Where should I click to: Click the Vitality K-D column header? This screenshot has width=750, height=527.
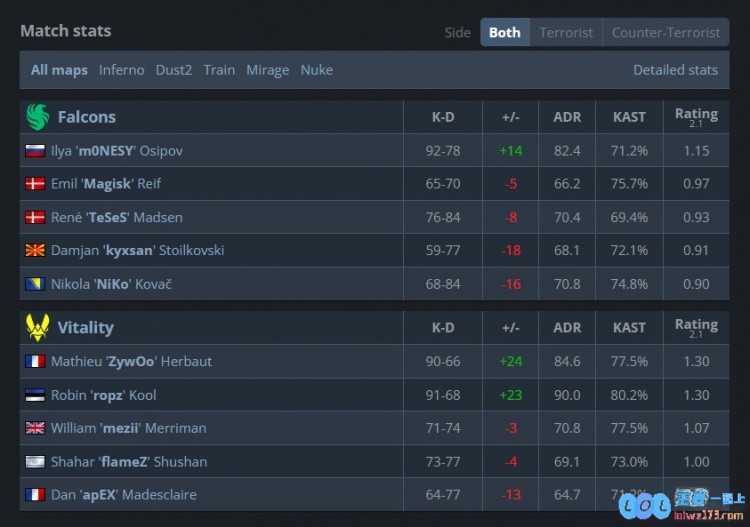point(443,328)
